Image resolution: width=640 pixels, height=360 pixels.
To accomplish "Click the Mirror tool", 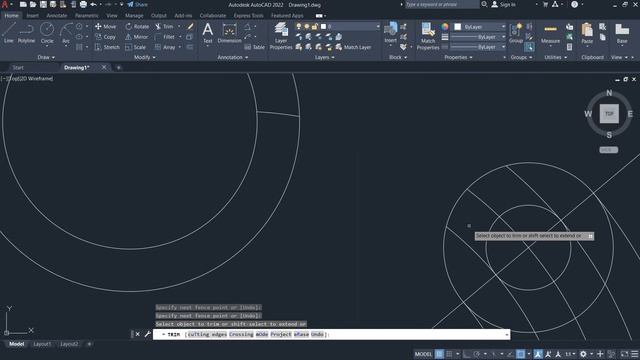I will click(137, 37).
